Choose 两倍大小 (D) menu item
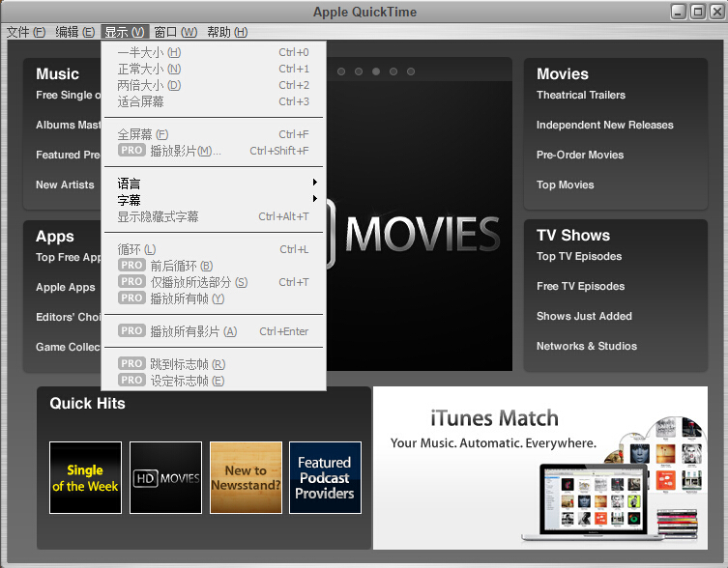Screen dimensions: 728x568 click(214, 85)
